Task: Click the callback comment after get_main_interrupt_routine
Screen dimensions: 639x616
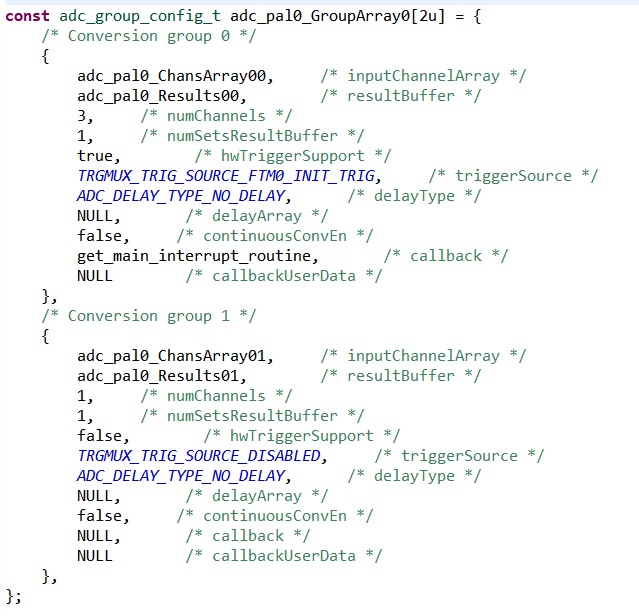Action: (446, 256)
